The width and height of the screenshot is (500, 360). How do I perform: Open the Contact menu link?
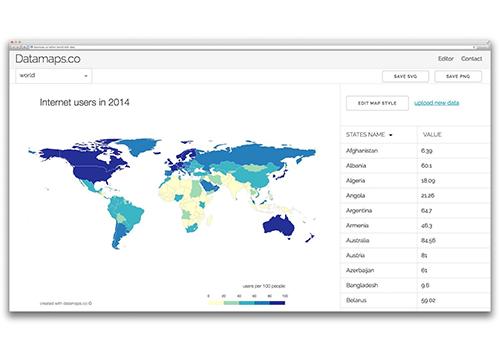pos(471,59)
